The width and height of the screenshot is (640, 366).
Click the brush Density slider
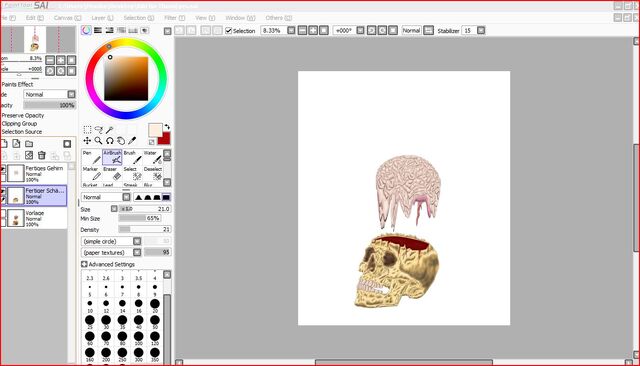click(x=145, y=229)
